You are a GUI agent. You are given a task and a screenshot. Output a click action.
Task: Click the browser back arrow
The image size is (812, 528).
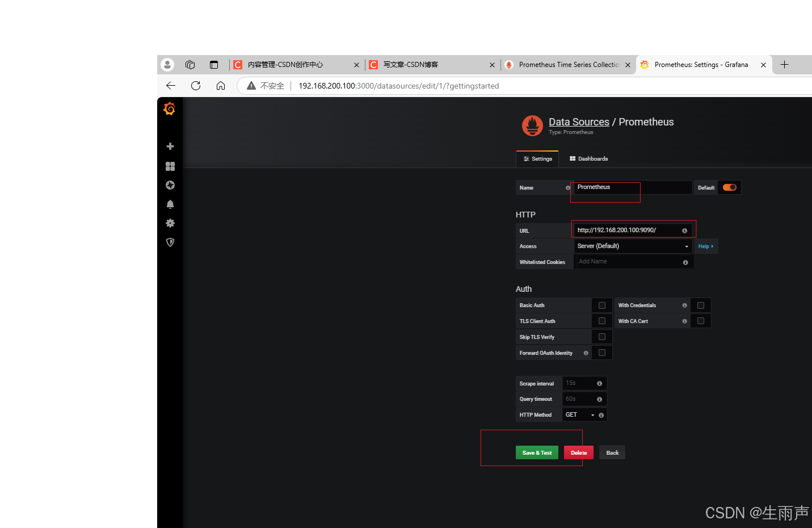click(171, 86)
